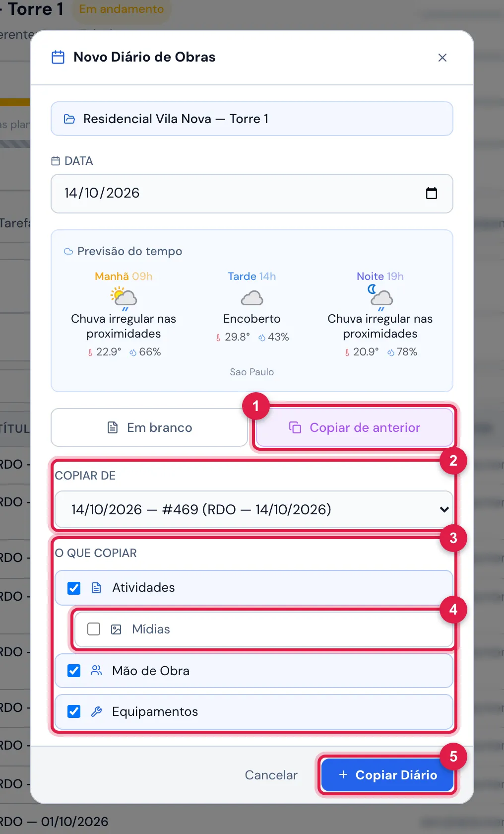This screenshot has height=834, width=504.
Task: Click the date field showing 14/10/2026
Action: coord(252,194)
